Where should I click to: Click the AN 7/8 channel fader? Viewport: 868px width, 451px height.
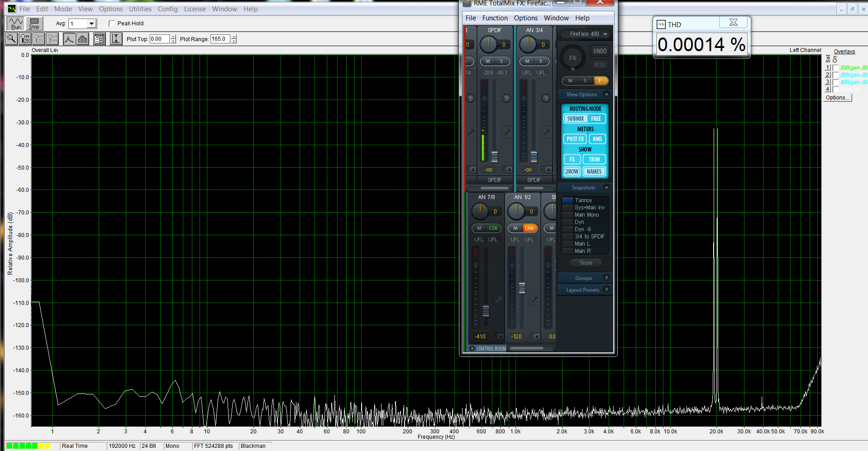[486, 311]
